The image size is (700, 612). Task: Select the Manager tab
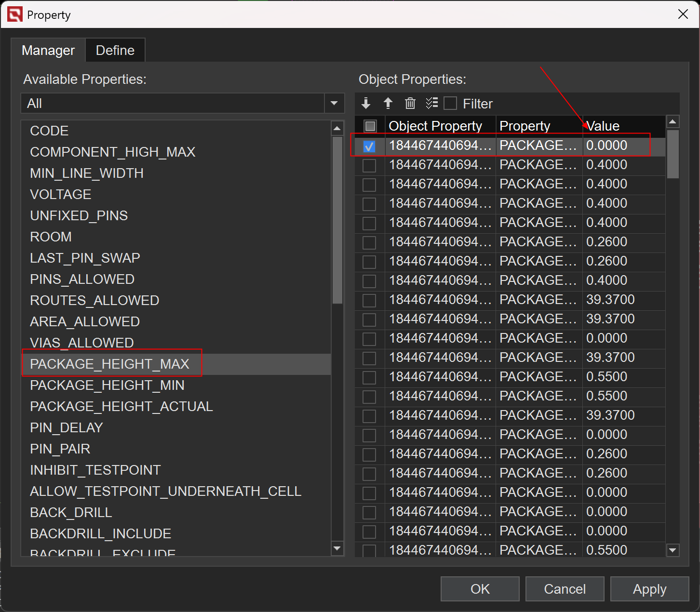[48, 51]
